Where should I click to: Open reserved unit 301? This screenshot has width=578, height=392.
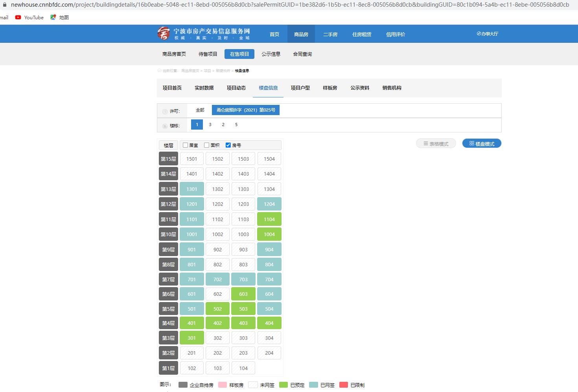(x=192, y=338)
